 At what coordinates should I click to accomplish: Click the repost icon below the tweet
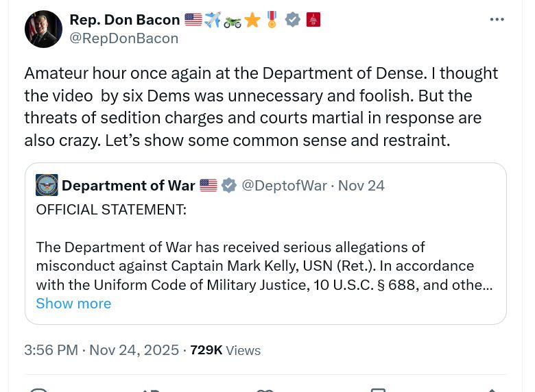(x=151, y=390)
